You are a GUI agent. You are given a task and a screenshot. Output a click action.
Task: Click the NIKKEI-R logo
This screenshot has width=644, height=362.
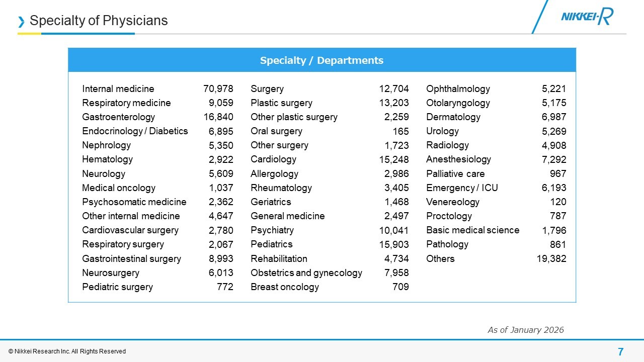(587, 18)
